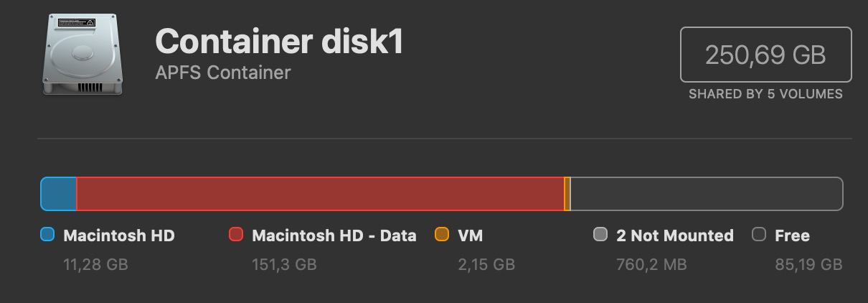This screenshot has height=303, width=868.
Task: Select the thin orange VM bar segment
Action: 567,194
